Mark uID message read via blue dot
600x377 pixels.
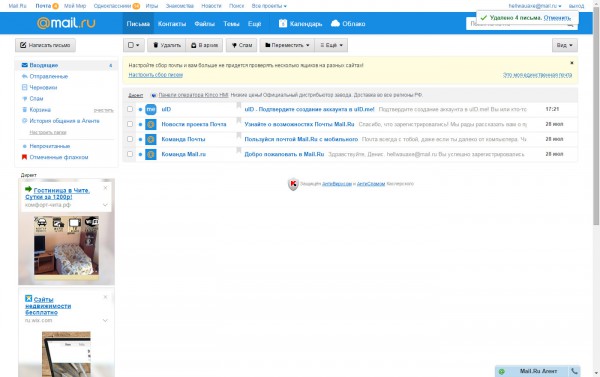click(x=140, y=109)
